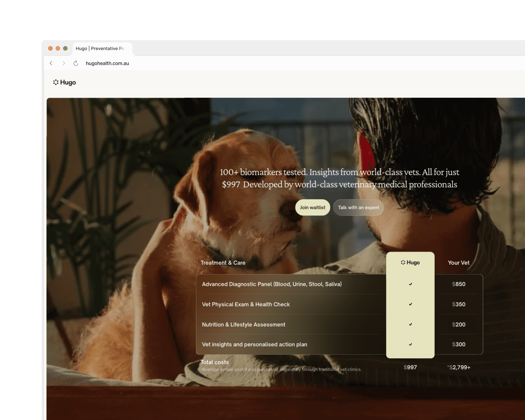Click the browser forward arrow
The width and height of the screenshot is (525, 420).
pyautogui.click(x=64, y=63)
